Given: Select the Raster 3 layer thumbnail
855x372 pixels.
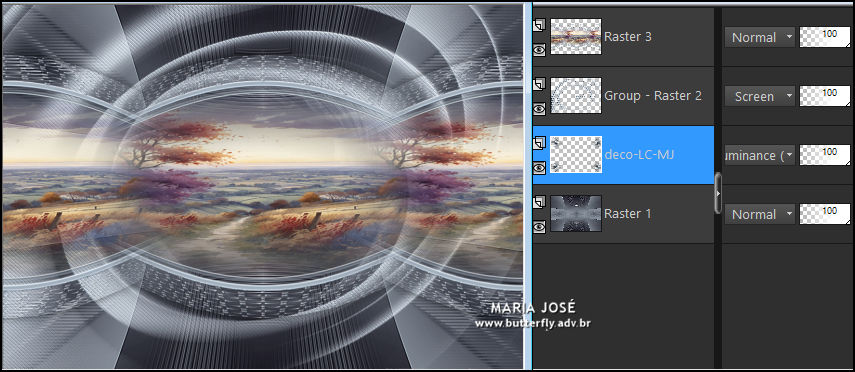Looking at the screenshot, I should [576, 37].
